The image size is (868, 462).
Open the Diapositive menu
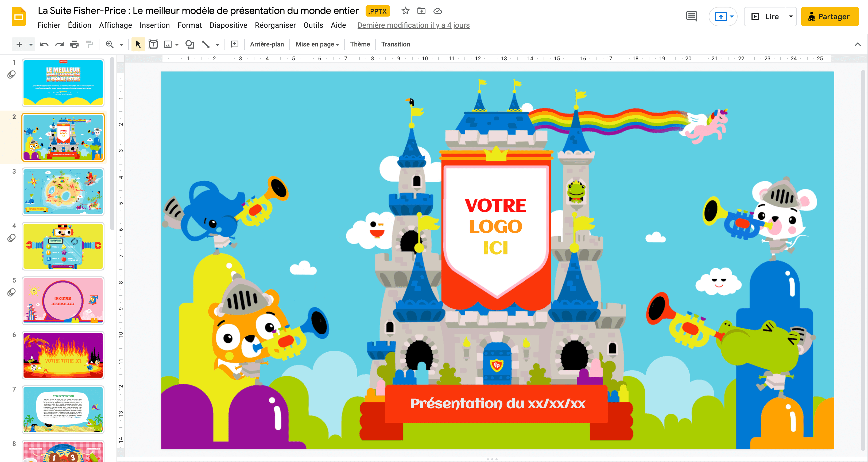228,25
